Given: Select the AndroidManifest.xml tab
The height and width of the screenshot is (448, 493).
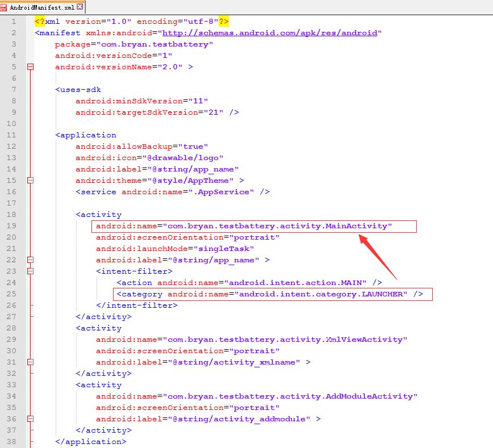Looking at the screenshot, I should click(43, 7).
